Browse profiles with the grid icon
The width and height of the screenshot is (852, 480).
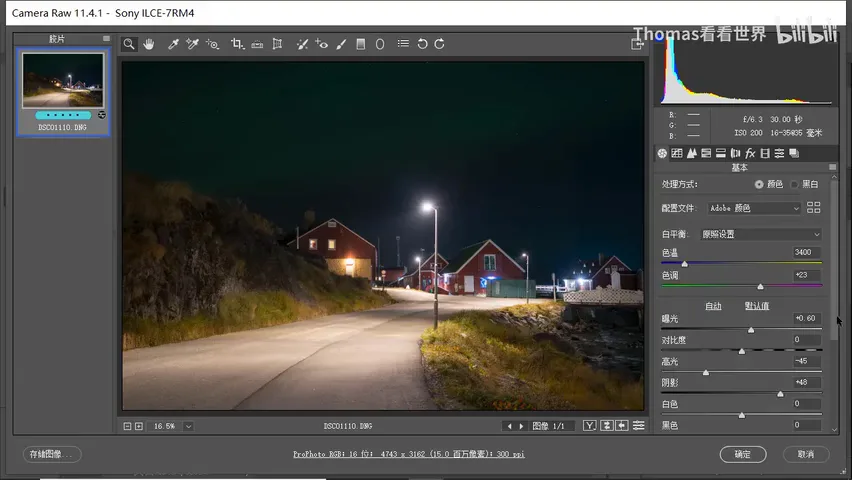813,208
